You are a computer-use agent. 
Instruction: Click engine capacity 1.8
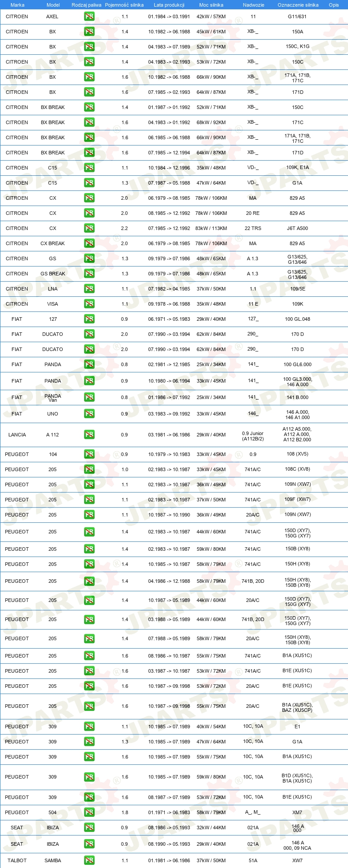pos(125,812)
